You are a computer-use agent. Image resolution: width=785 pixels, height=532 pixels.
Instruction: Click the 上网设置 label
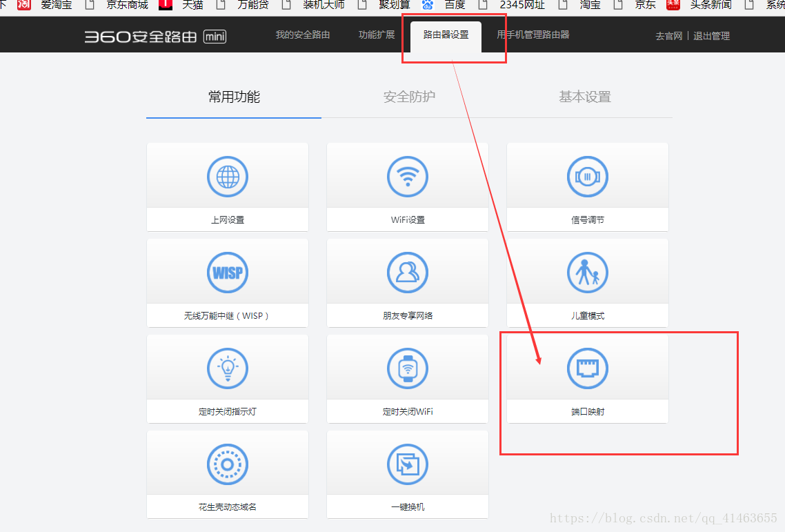[x=227, y=220]
